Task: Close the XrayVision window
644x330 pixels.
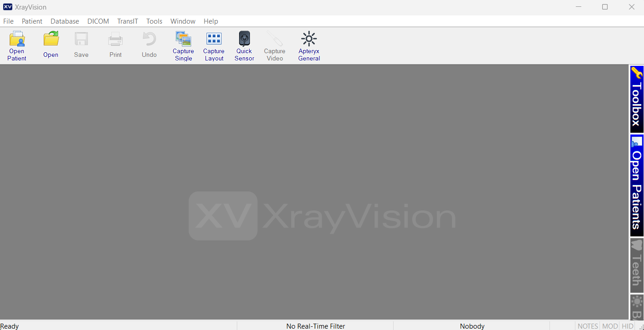Action: click(x=631, y=7)
